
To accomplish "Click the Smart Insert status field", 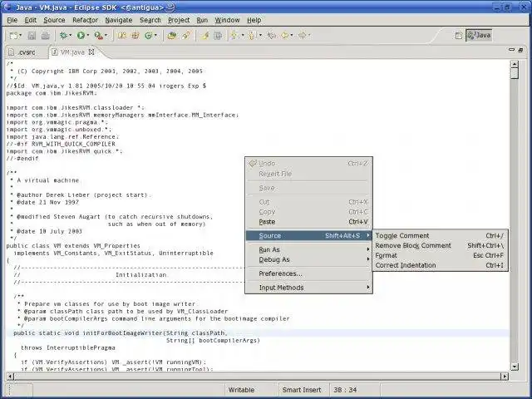I will click(303, 390).
